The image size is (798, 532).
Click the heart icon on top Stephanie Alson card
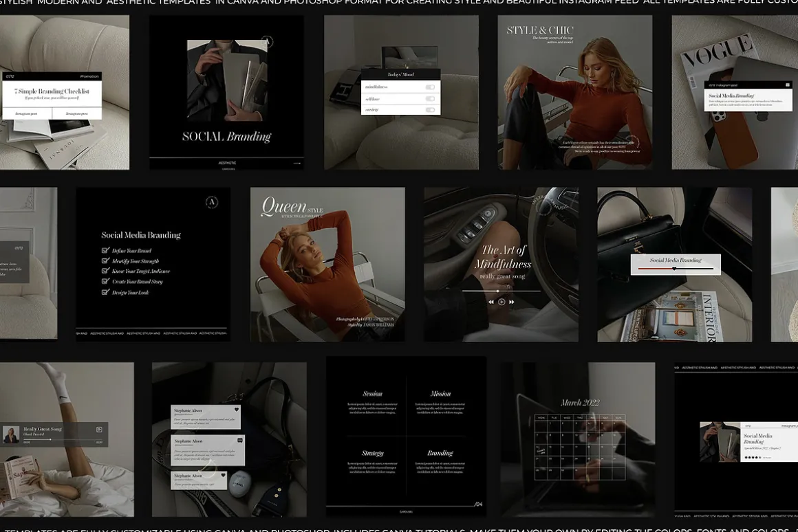[236, 410]
